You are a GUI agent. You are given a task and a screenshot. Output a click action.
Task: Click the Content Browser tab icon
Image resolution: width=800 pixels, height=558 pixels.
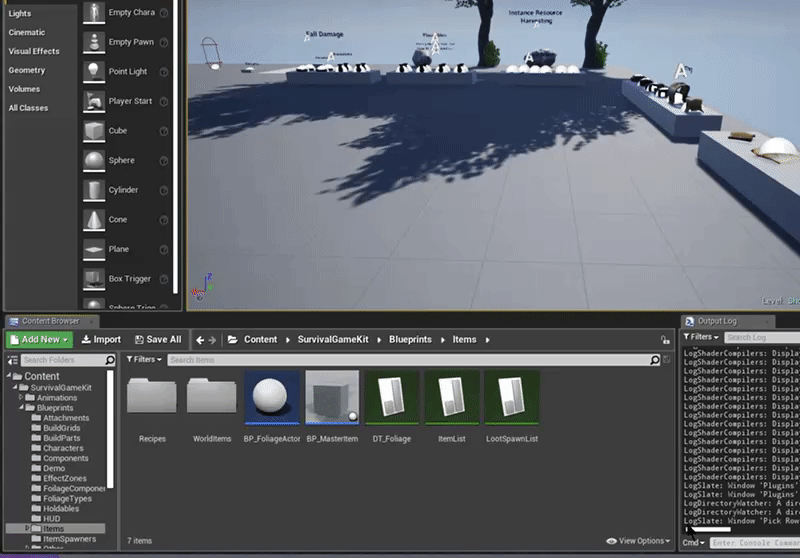tap(14, 321)
